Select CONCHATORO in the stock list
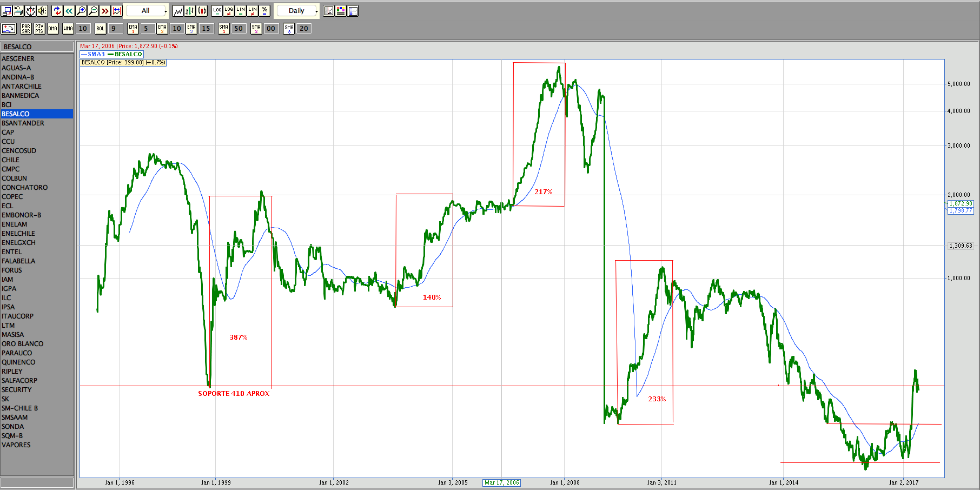The width and height of the screenshot is (980, 490). (x=37, y=188)
